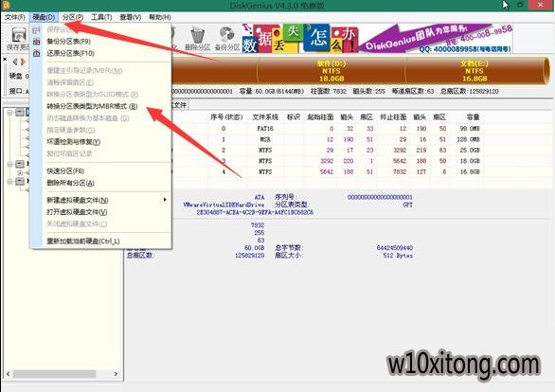This screenshot has height=392, width=555.
Task: Select the 文档(E:) NTFS 16.8GB partition bar
Action: point(474,71)
